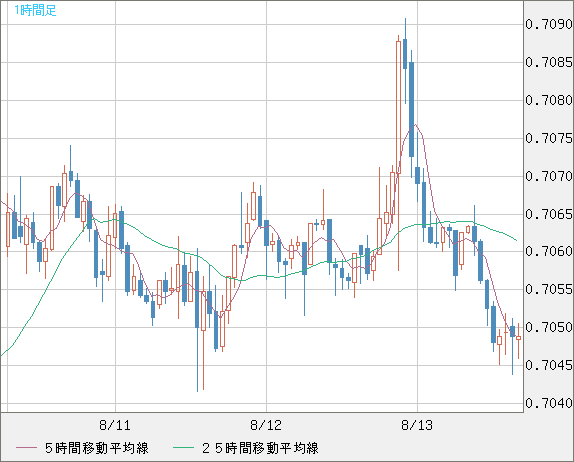Click the 0.7040 price axis label
This screenshot has width=574, height=462.
click(549, 403)
